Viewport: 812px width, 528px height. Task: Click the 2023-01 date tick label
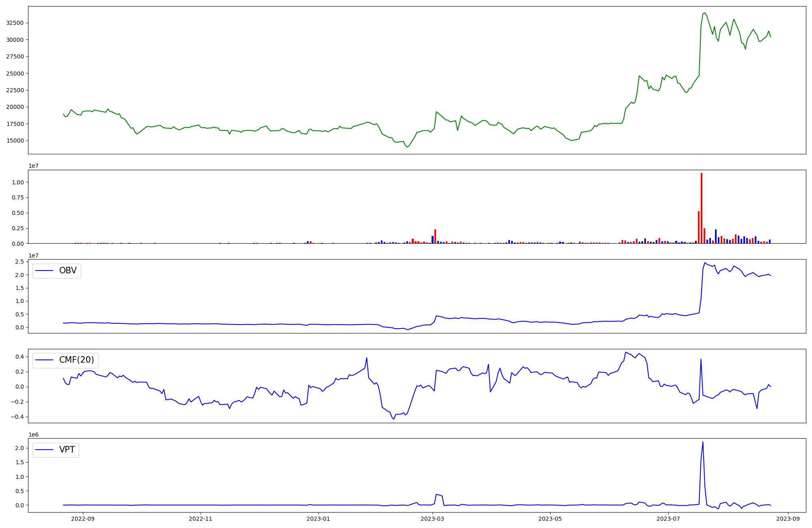pos(319,519)
